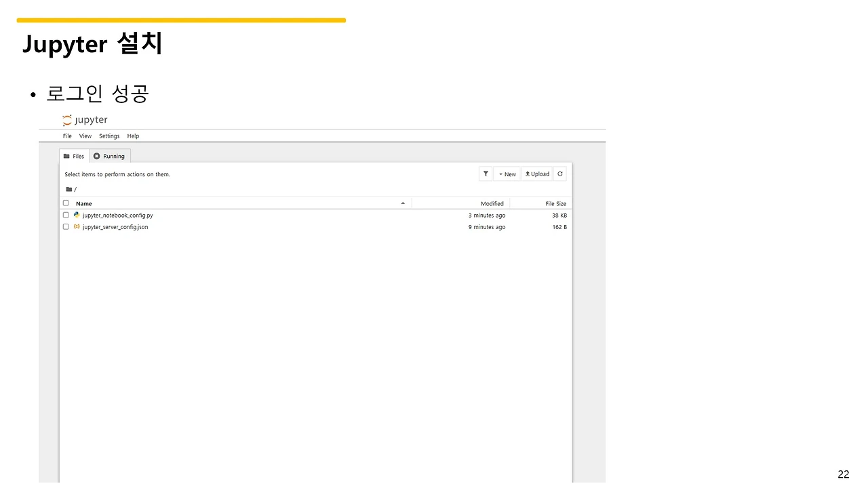Click the "9 minutes ago" modified time
The image size is (868, 488).
(487, 227)
